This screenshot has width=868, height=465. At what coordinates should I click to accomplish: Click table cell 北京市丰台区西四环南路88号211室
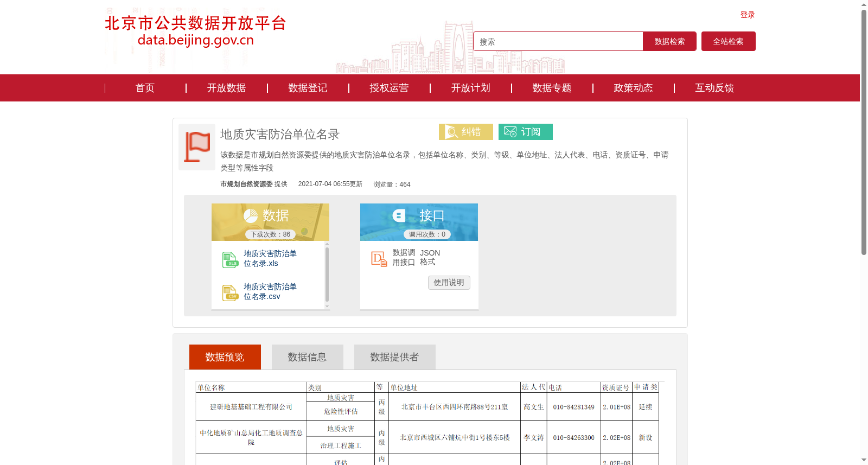pos(455,407)
